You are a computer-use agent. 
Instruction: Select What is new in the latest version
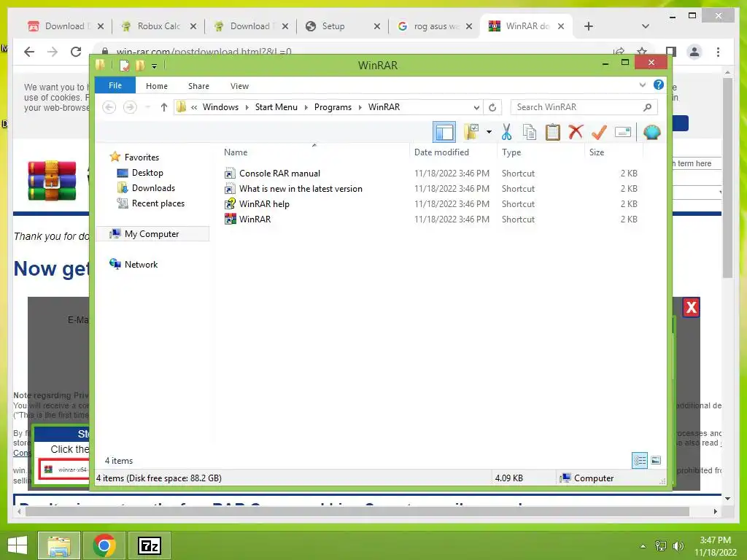tap(300, 189)
